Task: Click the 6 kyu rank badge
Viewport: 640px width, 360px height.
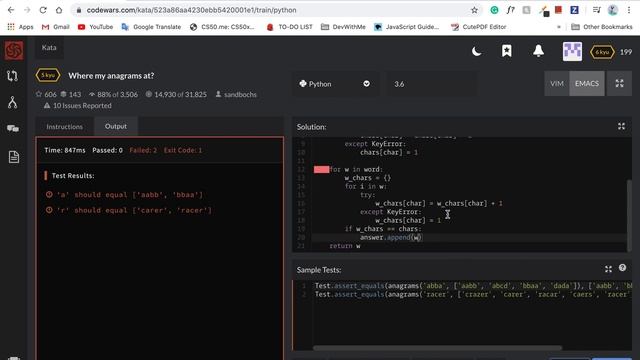Action: coord(602,52)
